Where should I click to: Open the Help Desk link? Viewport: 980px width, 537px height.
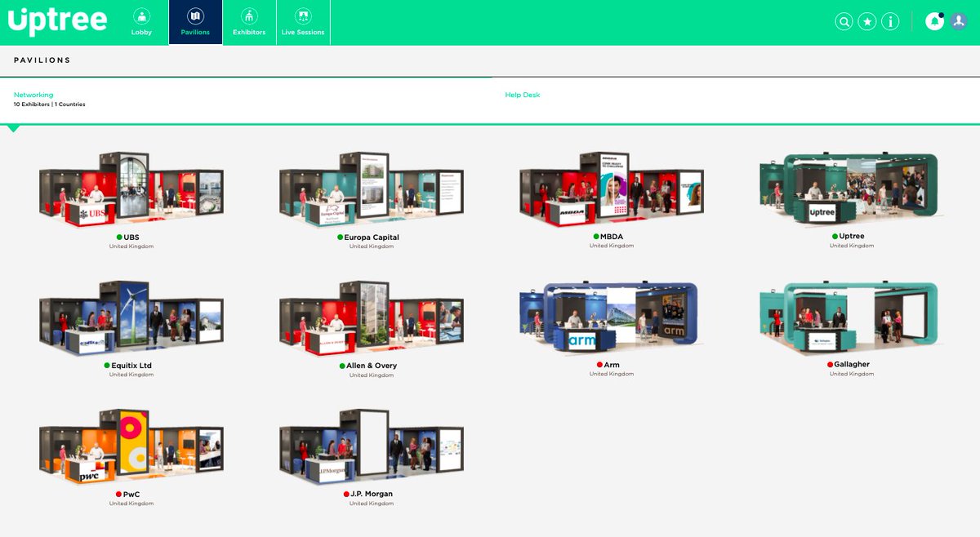523,95
